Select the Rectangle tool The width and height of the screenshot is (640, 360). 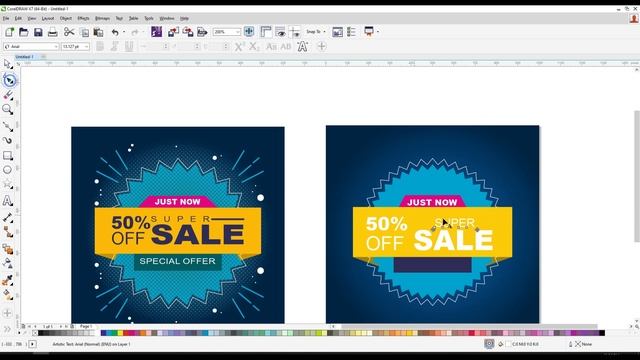7,156
